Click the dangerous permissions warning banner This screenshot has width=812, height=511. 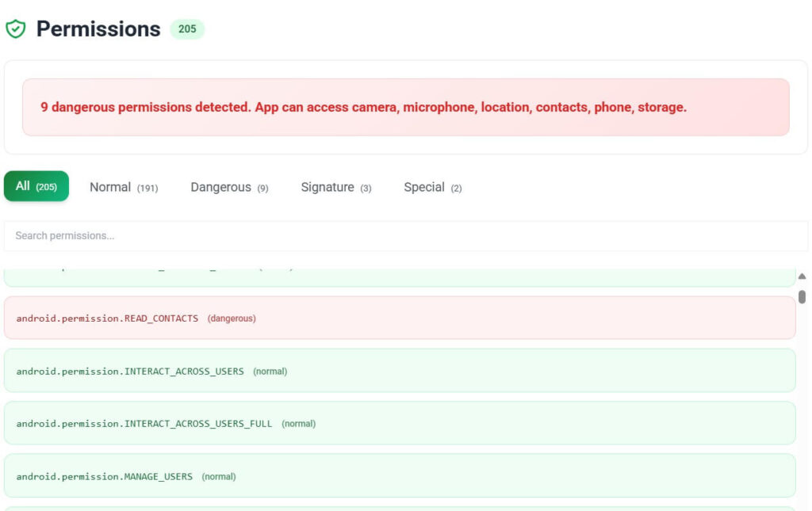(x=406, y=107)
